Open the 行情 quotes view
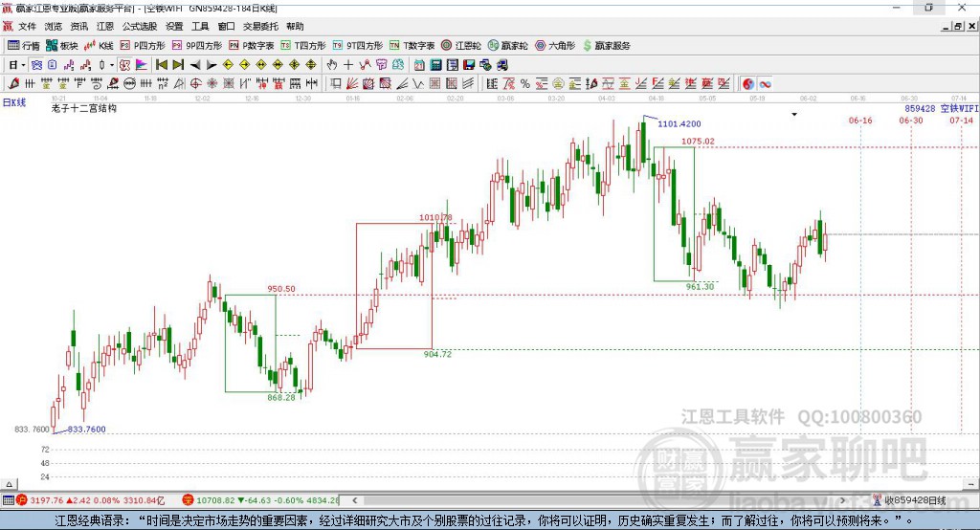 click(x=24, y=46)
